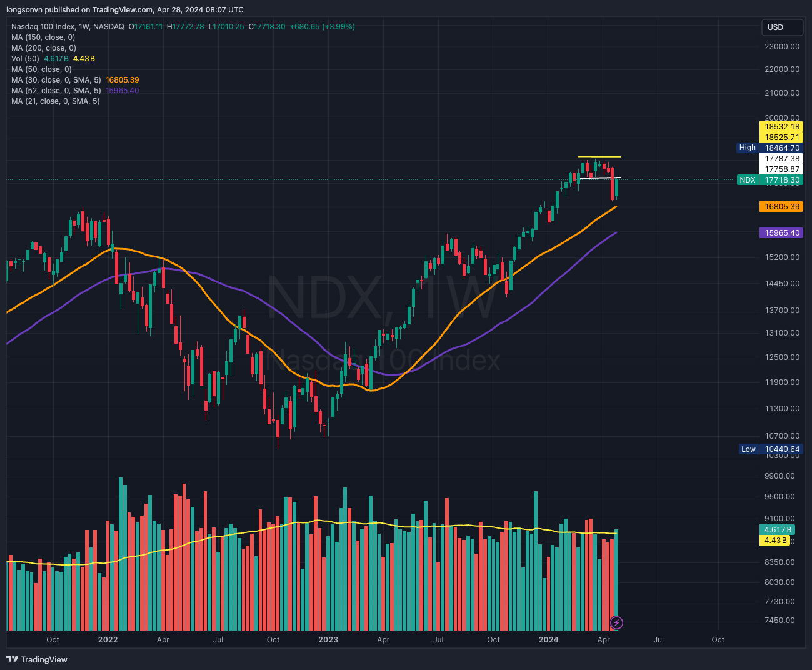Click the TradingView logo at bottom
The width and height of the screenshot is (812, 670).
coord(37,659)
